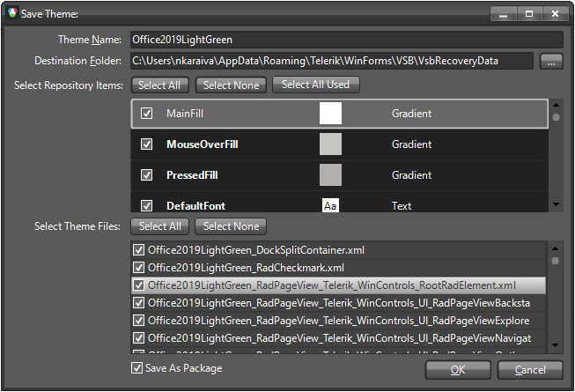
Task: Toggle Office2019LightGreen_RadCheckmark.xml checkbox
Action: tap(138, 268)
